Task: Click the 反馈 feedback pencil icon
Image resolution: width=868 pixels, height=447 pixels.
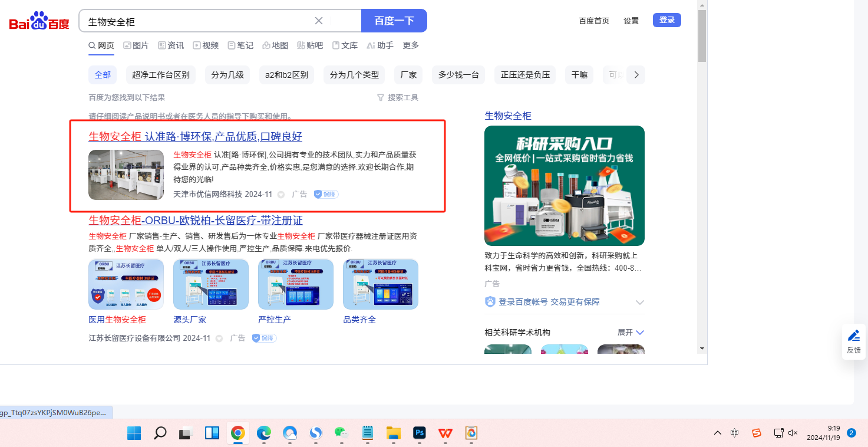Action: tap(854, 336)
